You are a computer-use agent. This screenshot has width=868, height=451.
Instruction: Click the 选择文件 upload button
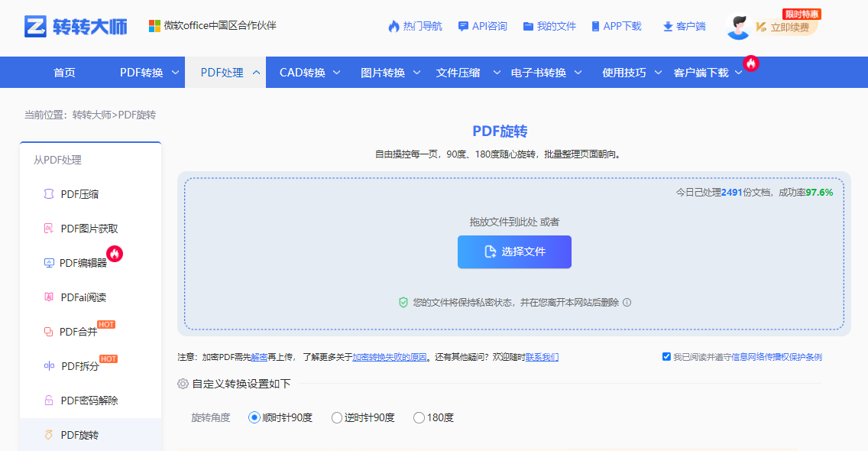(514, 252)
